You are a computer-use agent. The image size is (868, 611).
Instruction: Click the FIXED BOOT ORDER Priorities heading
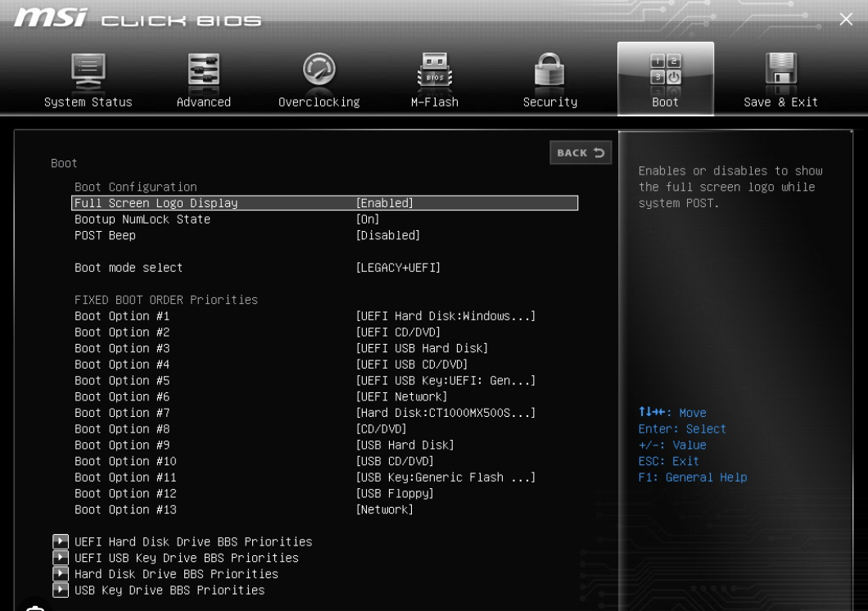coord(166,300)
